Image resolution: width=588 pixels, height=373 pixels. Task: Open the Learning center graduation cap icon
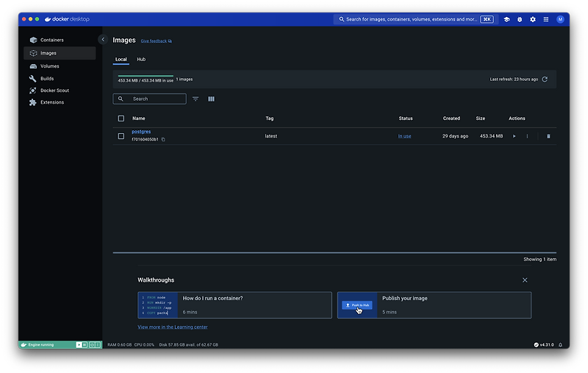pos(506,19)
